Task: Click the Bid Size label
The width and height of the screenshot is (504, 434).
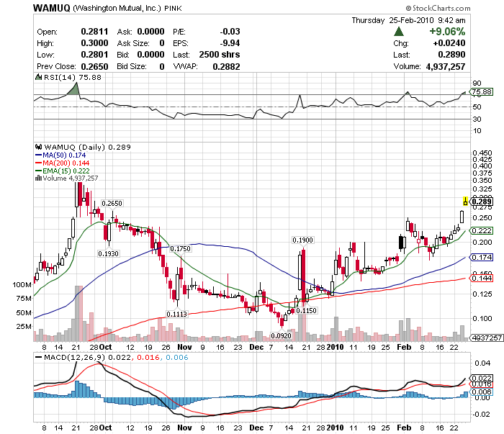Action: point(132,66)
